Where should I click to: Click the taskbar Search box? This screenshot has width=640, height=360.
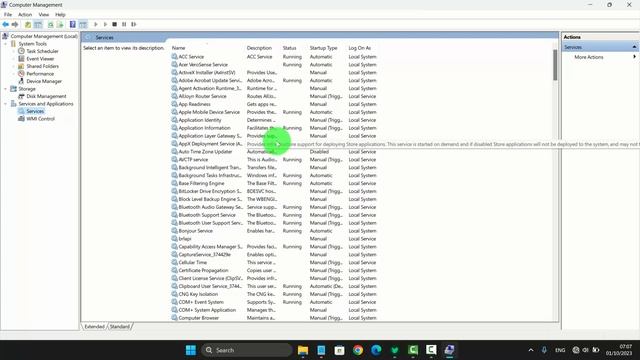coord(247,350)
